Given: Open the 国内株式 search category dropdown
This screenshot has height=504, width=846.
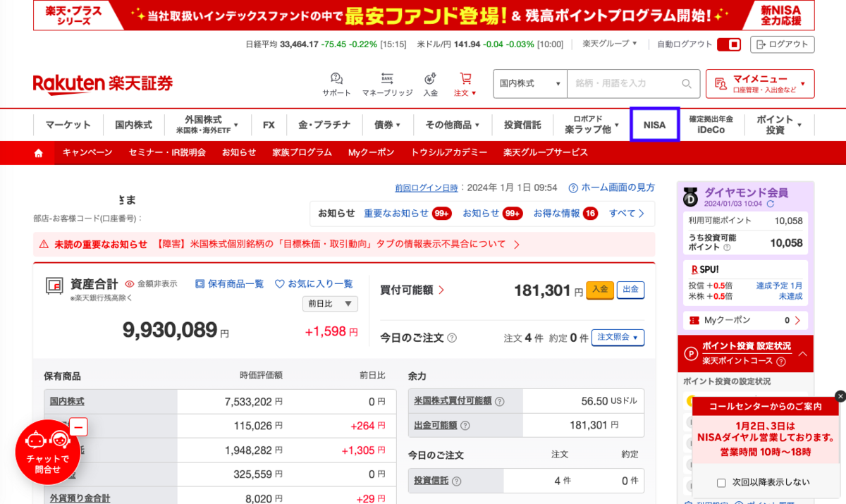Looking at the screenshot, I should (530, 83).
